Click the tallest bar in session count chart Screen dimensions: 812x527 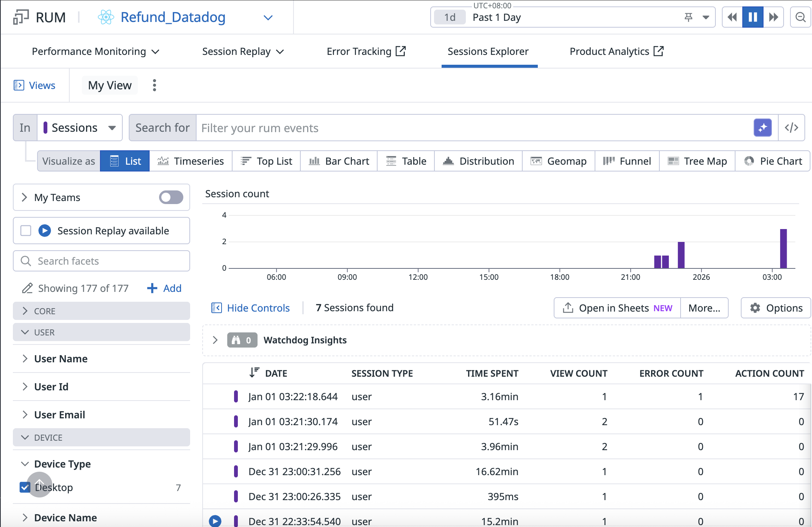(x=783, y=248)
